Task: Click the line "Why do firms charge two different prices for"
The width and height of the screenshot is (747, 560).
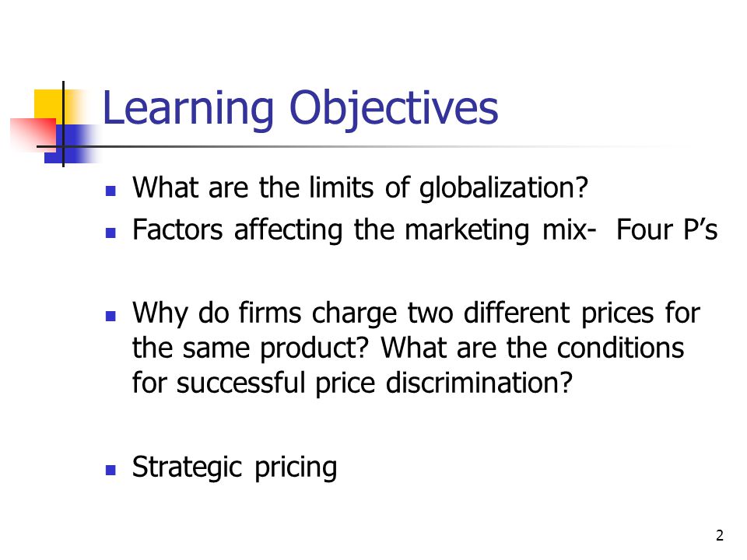Action: coord(416,314)
